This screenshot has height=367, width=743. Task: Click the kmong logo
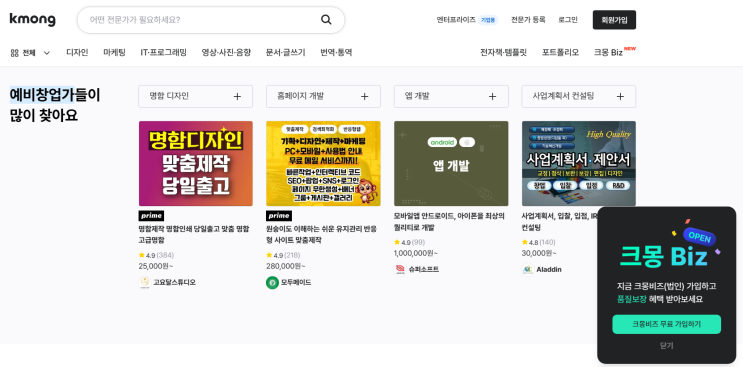(x=32, y=19)
